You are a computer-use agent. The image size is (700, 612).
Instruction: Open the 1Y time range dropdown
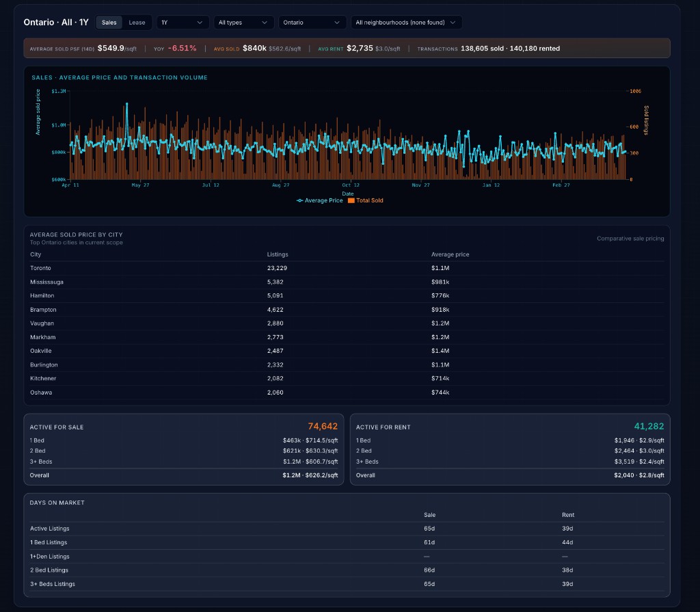183,23
